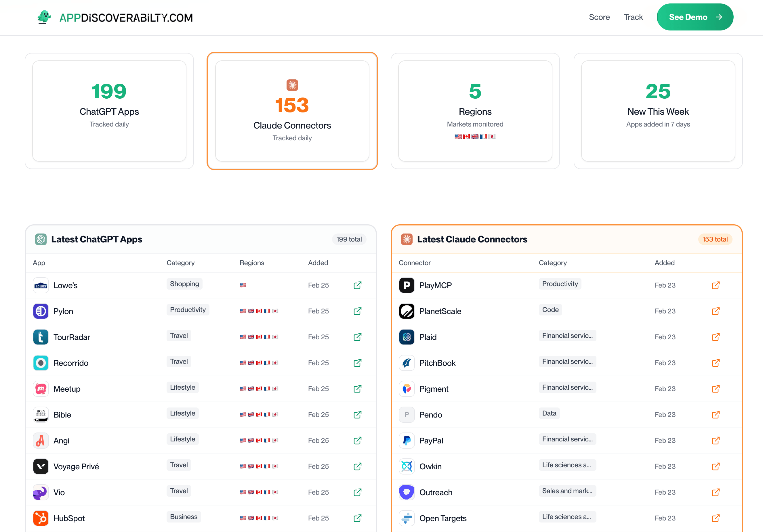The width and height of the screenshot is (763, 532).
Task: Click the APPDISCOVERABILTY.COM site title
Action: 126,18
